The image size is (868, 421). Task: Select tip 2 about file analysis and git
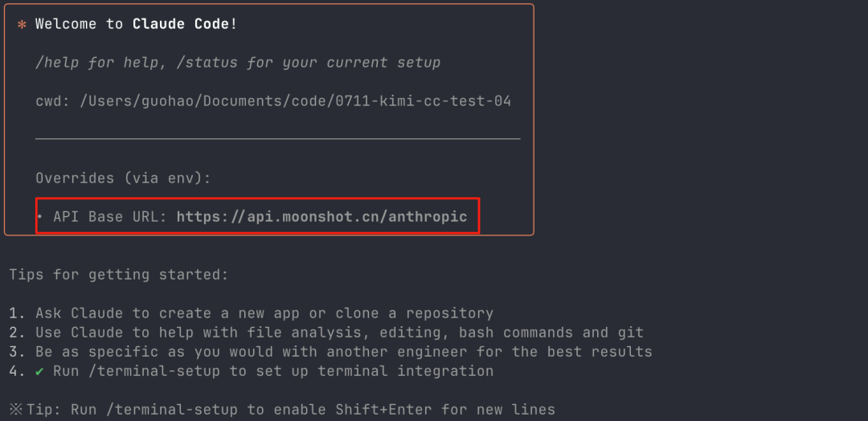click(x=326, y=333)
